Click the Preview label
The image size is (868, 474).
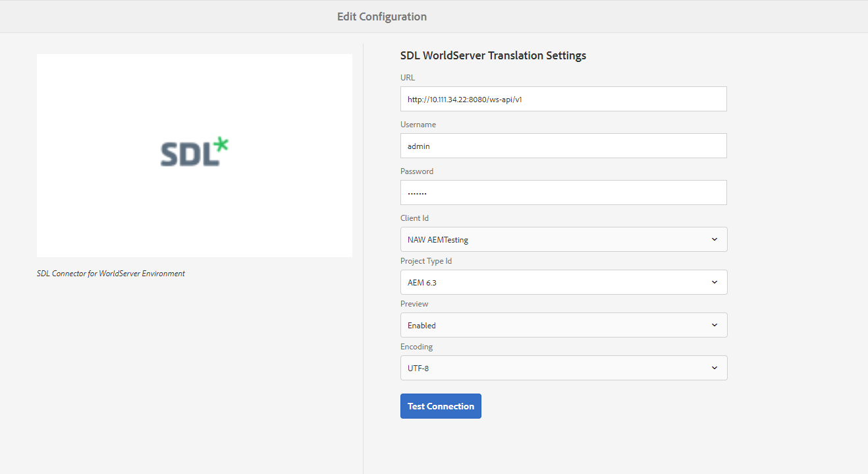pos(414,304)
